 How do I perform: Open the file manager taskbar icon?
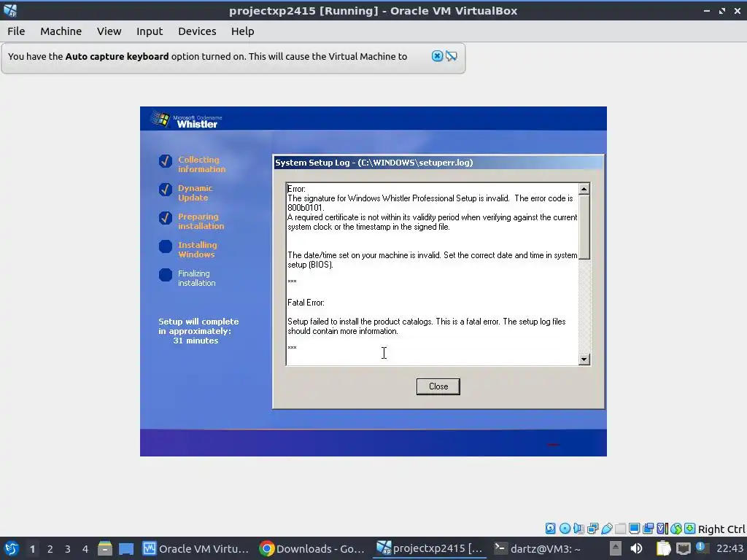tap(105, 549)
